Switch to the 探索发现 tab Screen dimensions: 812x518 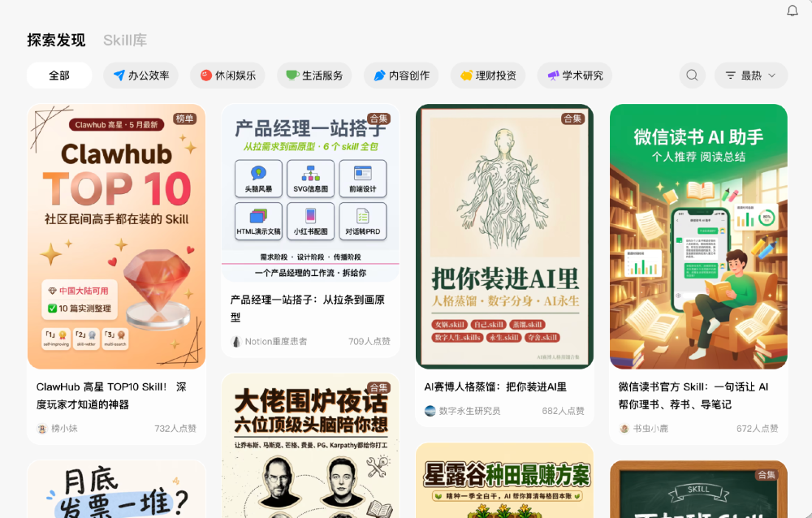click(57, 41)
